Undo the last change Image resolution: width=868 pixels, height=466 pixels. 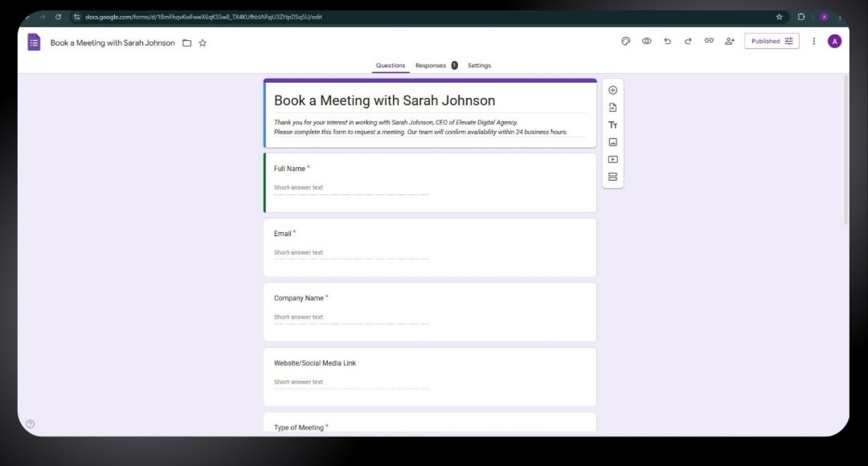pos(668,41)
